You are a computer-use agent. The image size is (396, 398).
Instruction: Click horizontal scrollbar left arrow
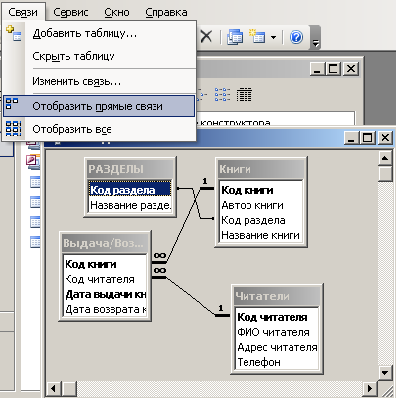pyautogui.click(x=53, y=389)
